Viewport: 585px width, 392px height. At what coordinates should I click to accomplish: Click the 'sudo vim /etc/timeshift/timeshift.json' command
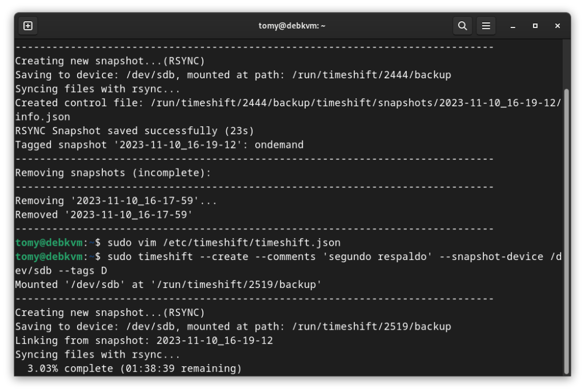pyautogui.click(x=224, y=243)
